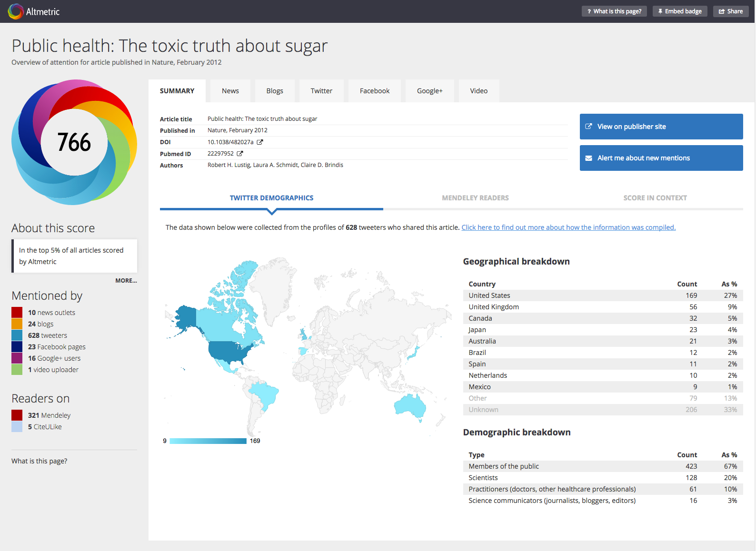756x551 pixels.
Task: Click the United States on the world map
Action: (x=229, y=351)
